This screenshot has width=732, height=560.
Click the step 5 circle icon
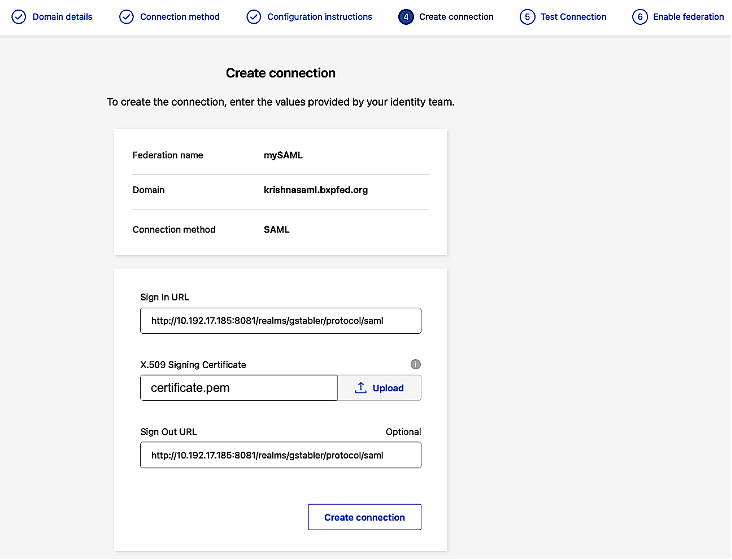click(x=527, y=17)
